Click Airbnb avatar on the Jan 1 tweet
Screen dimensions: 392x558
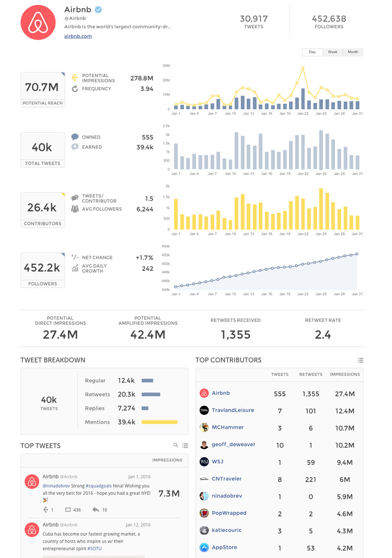pos(31,481)
